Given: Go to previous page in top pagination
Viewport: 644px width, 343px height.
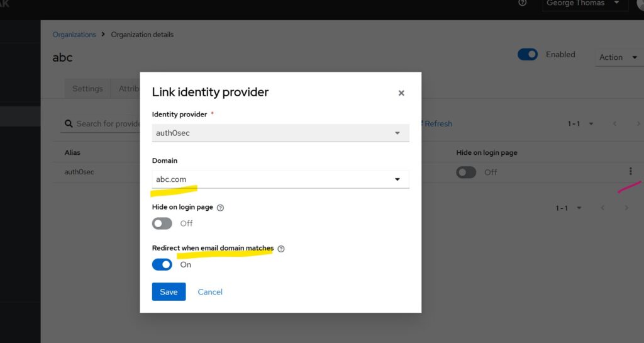Looking at the screenshot, I should pyautogui.click(x=614, y=124).
